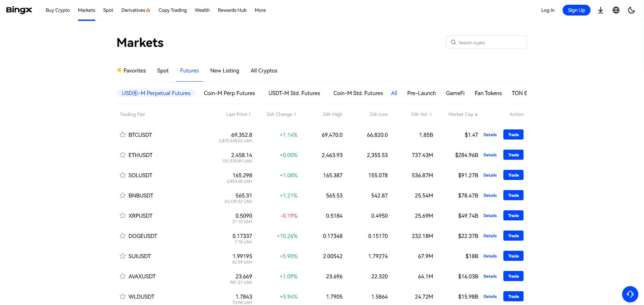Open Buy Crypto menu
Viewport: 644px width, 305px height.
click(58, 10)
